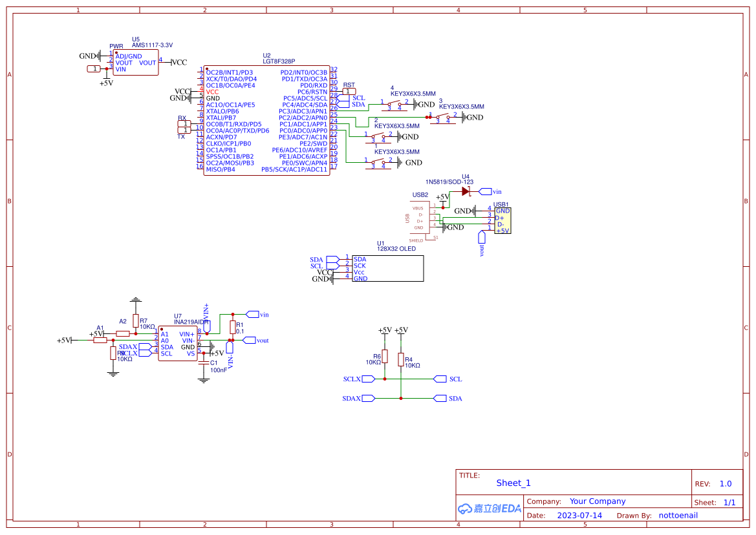The width and height of the screenshot is (756, 535).
Task: Toggle KEY3X6X3.5MM switch number 4
Action: tap(394, 104)
